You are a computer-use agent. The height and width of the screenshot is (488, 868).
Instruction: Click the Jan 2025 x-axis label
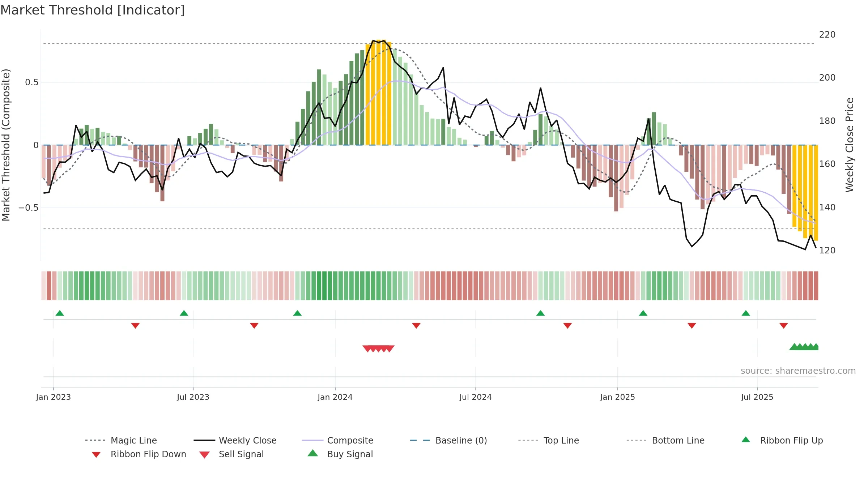(618, 397)
